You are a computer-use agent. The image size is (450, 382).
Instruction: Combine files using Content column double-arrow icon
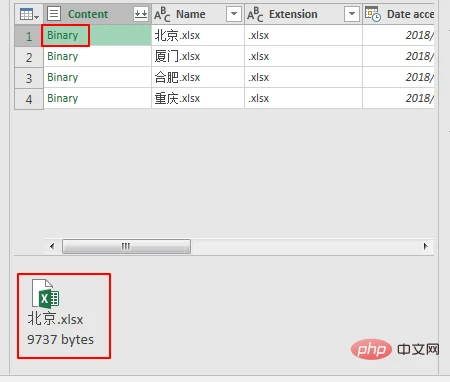(141, 14)
